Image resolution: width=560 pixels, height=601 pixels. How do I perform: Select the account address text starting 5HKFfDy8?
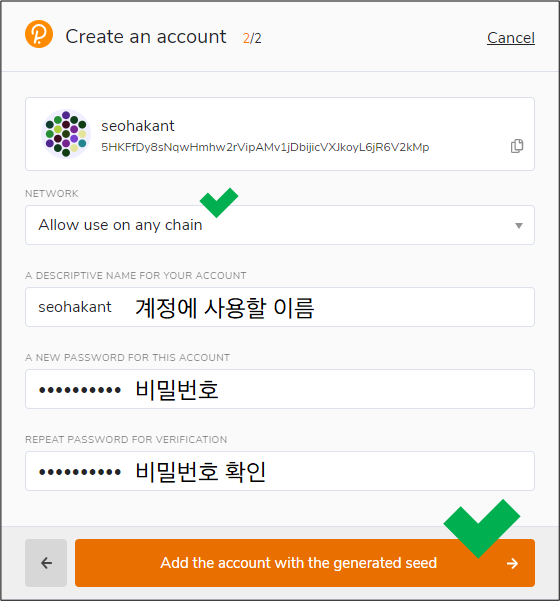[x=265, y=147]
